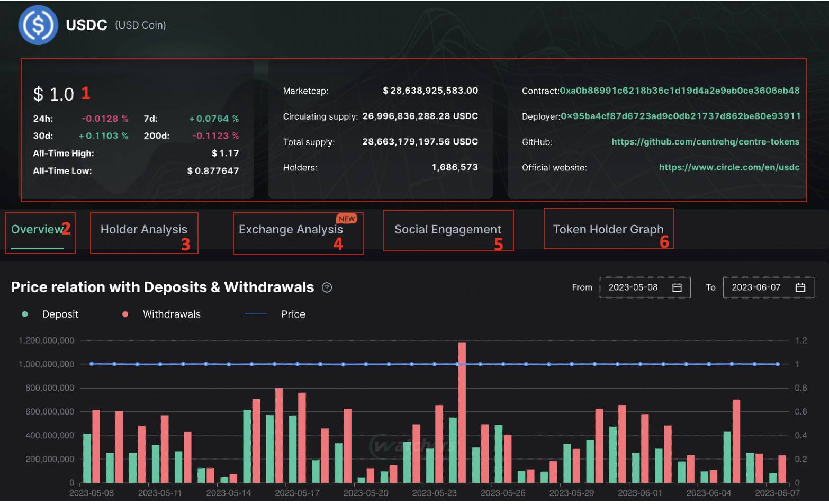
Task: Click the 2023-06-07 x-axis date label
Action: click(x=777, y=493)
